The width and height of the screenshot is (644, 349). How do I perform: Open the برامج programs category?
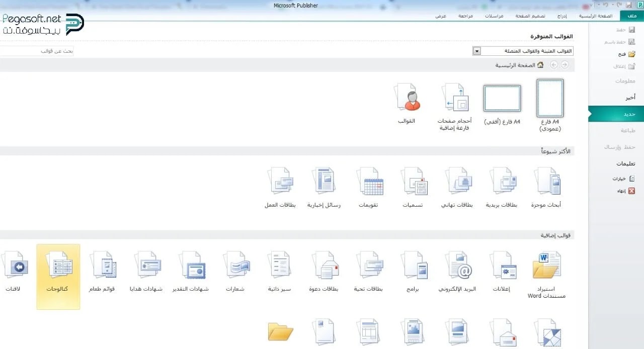(x=414, y=272)
